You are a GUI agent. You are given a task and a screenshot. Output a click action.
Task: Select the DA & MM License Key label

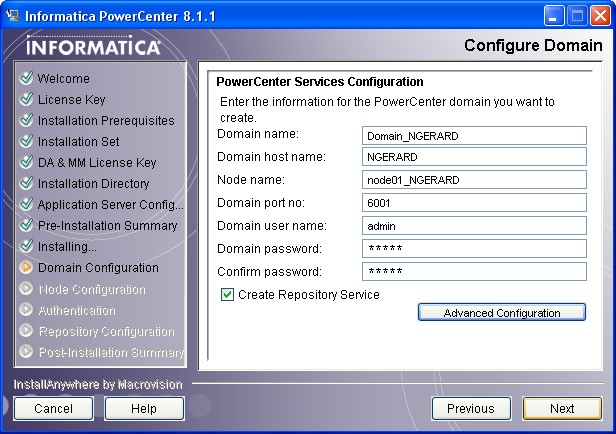tap(97, 162)
